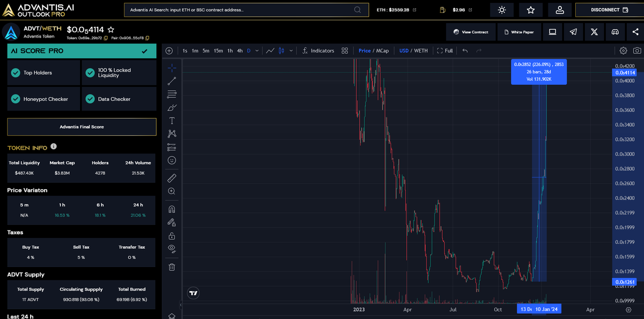Select the text annotation tool
The image size is (644, 319).
coord(172,121)
